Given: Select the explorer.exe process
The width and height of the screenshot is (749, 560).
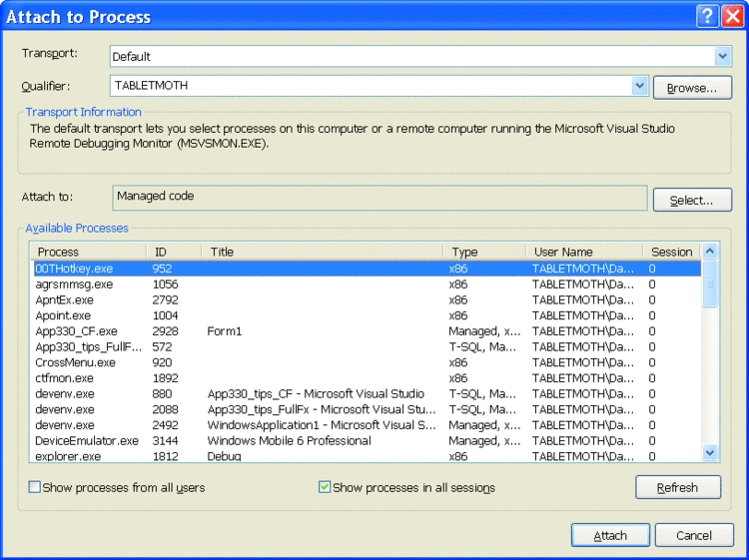Looking at the screenshot, I should pos(367,456).
